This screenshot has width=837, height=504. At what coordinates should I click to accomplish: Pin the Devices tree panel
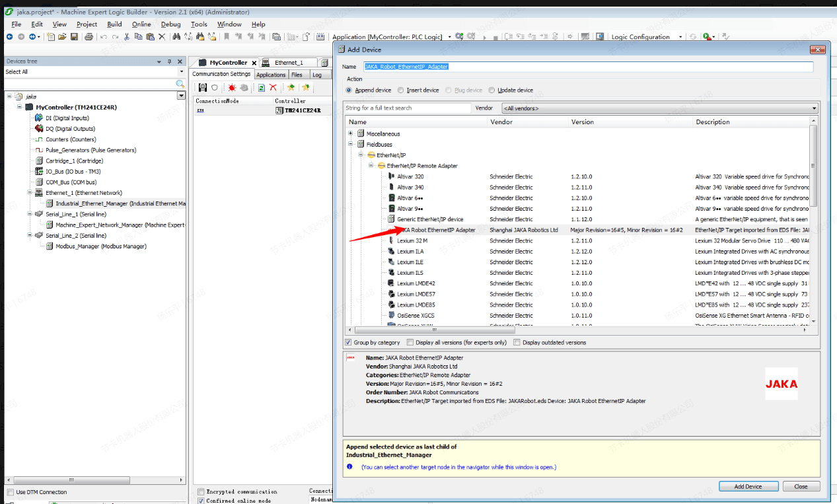coord(169,61)
